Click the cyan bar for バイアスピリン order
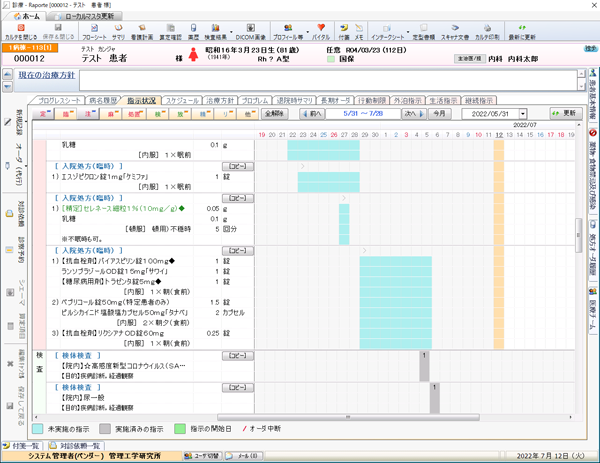 (x=396, y=261)
